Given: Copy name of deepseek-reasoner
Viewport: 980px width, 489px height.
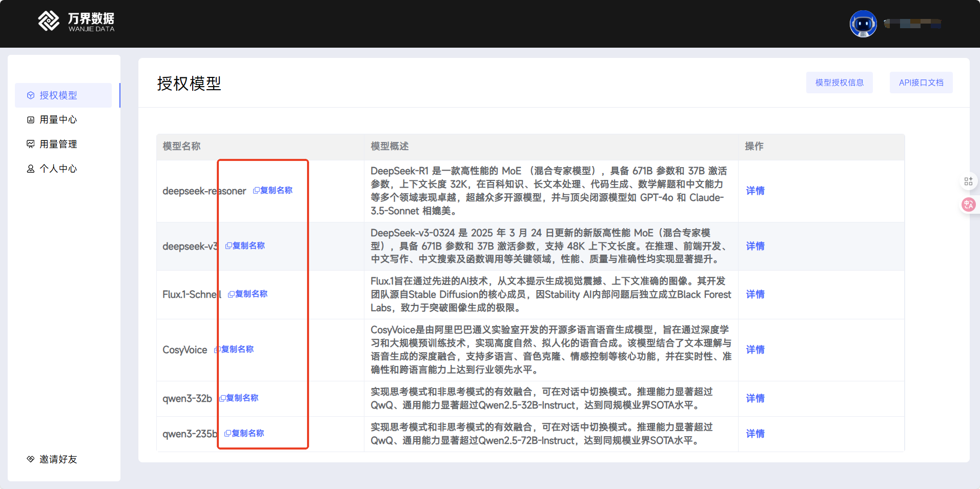Looking at the screenshot, I should click(273, 191).
